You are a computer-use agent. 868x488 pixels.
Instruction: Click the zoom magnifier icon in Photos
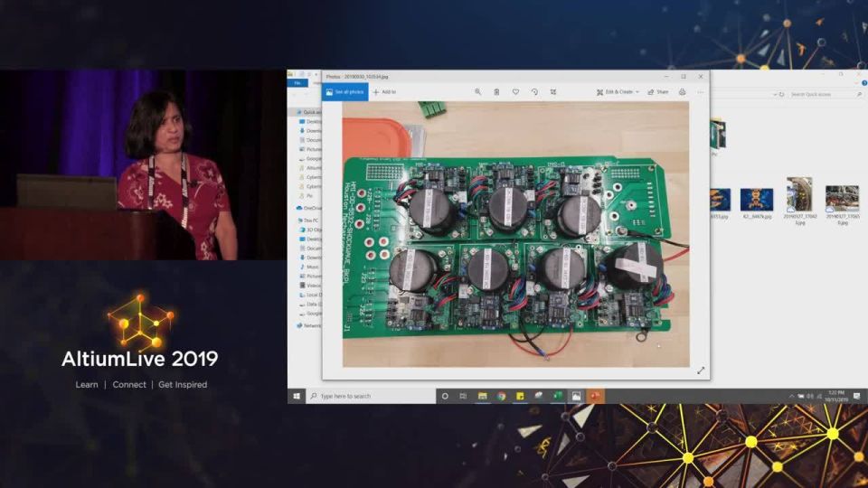click(x=477, y=92)
